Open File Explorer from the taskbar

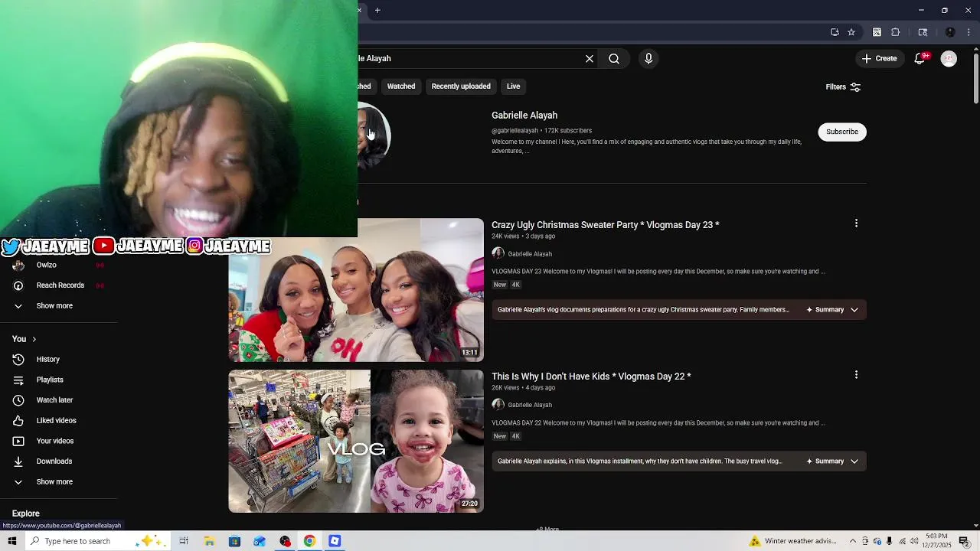pyautogui.click(x=209, y=541)
